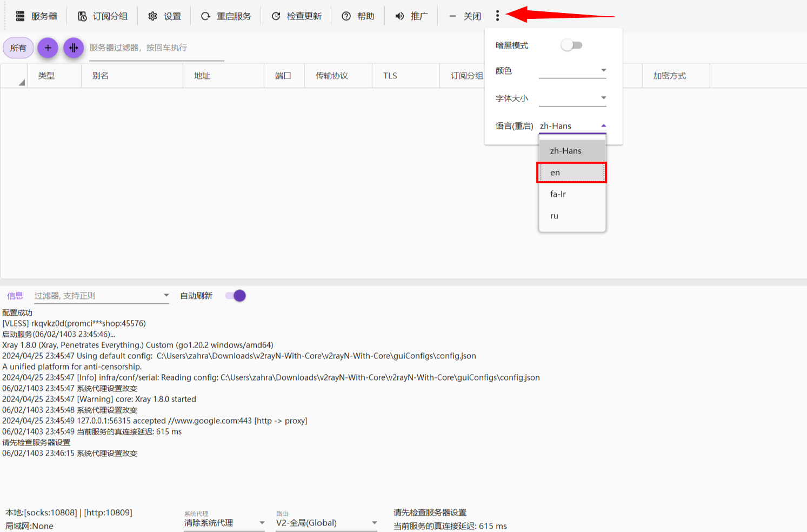
Task: Click the 重启服务 restart service icon
Action: [x=205, y=16]
